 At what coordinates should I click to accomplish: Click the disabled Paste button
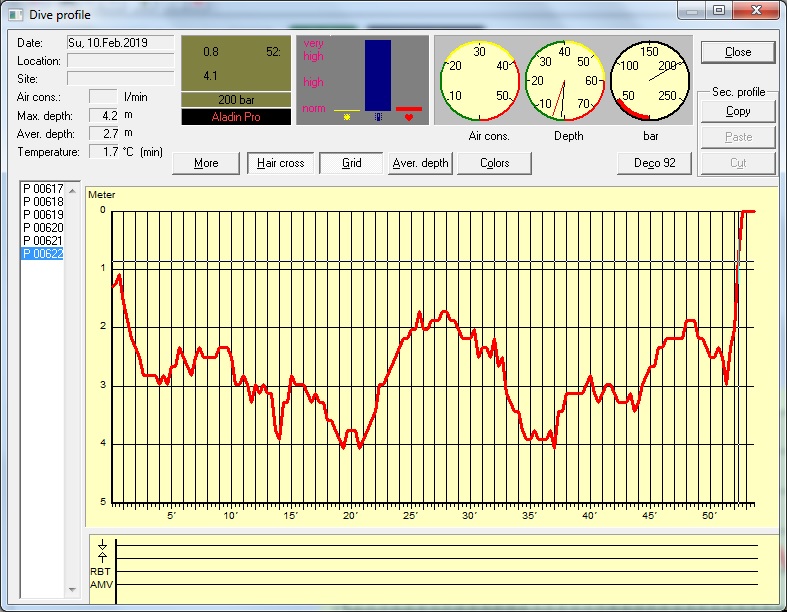click(738, 137)
